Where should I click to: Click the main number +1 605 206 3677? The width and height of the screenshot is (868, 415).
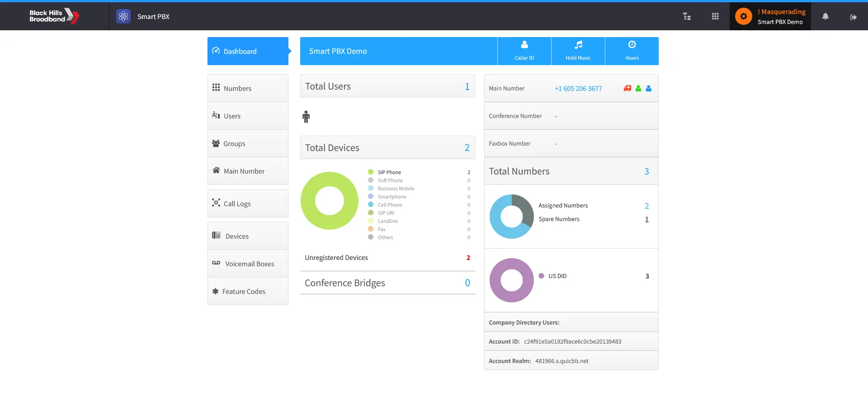pos(578,89)
